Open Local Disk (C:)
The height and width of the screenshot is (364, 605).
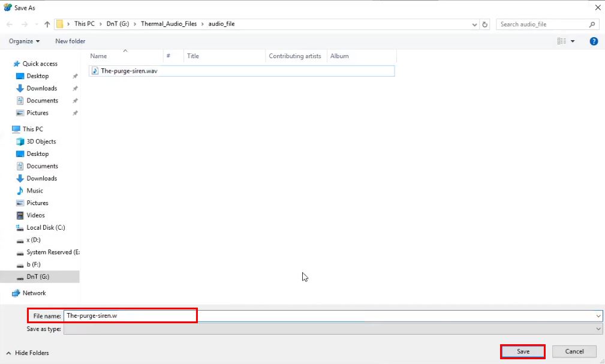click(x=46, y=228)
